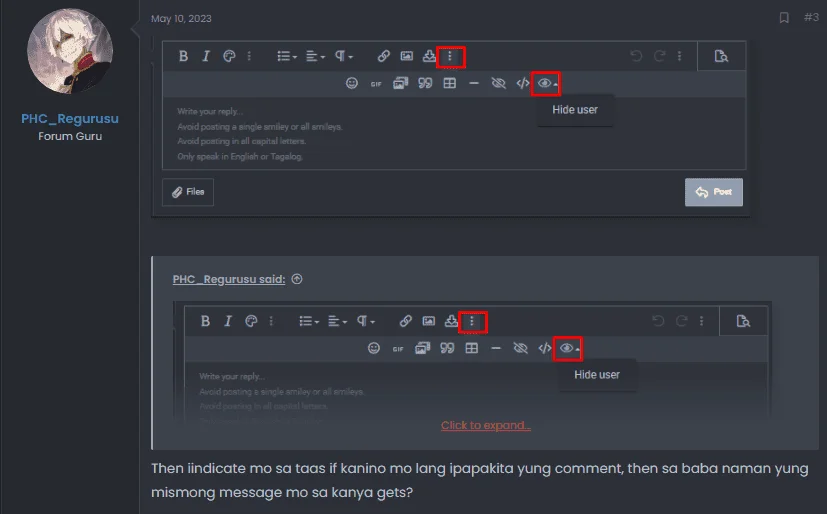Open preview icon in quoted editor
827x514 pixels.
click(x=743, y=321)
